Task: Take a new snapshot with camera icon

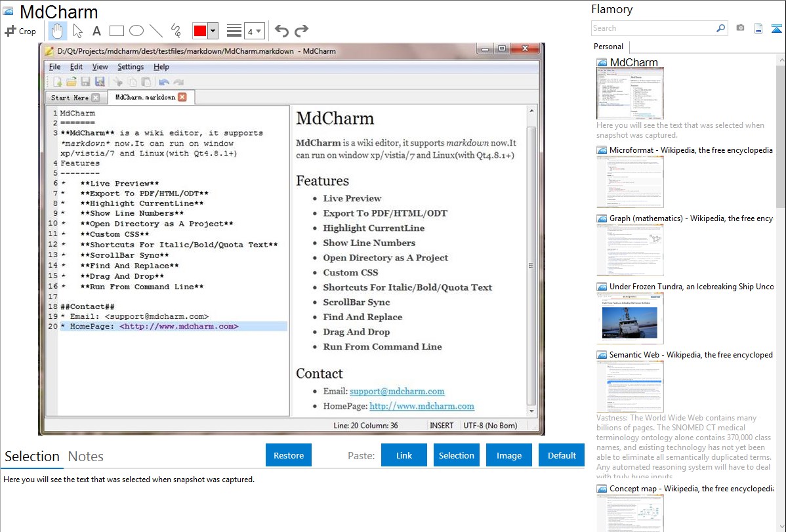Action: point(740,28)
